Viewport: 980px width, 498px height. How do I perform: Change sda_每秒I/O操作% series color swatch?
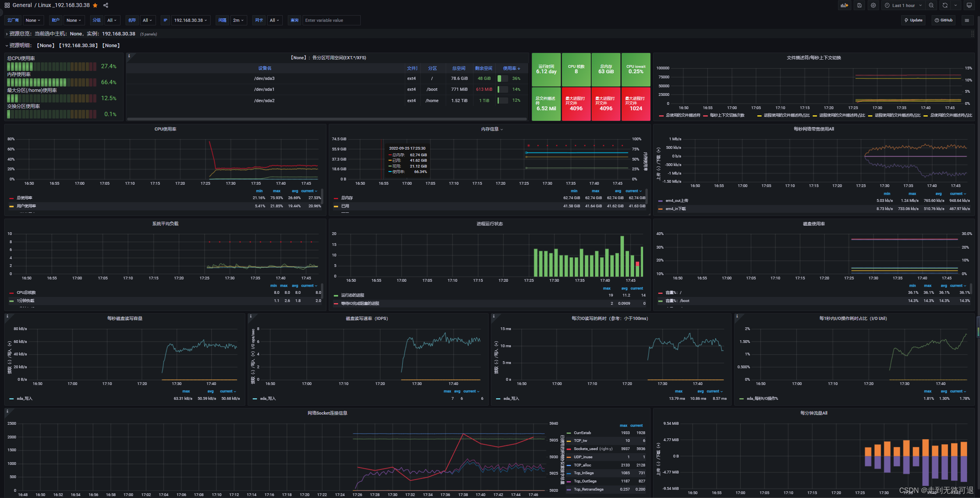point(742,399)
